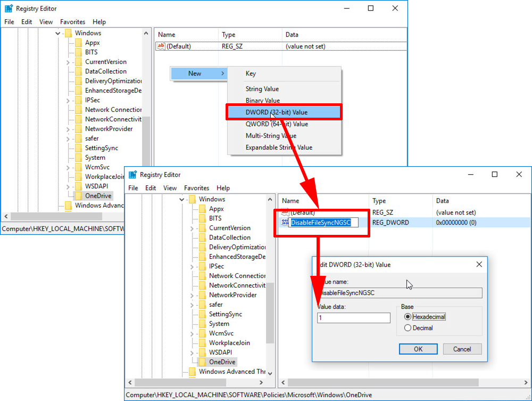Select OneDrive folder icon in front window tree
The image size is (532, 401).
[202, 362]
